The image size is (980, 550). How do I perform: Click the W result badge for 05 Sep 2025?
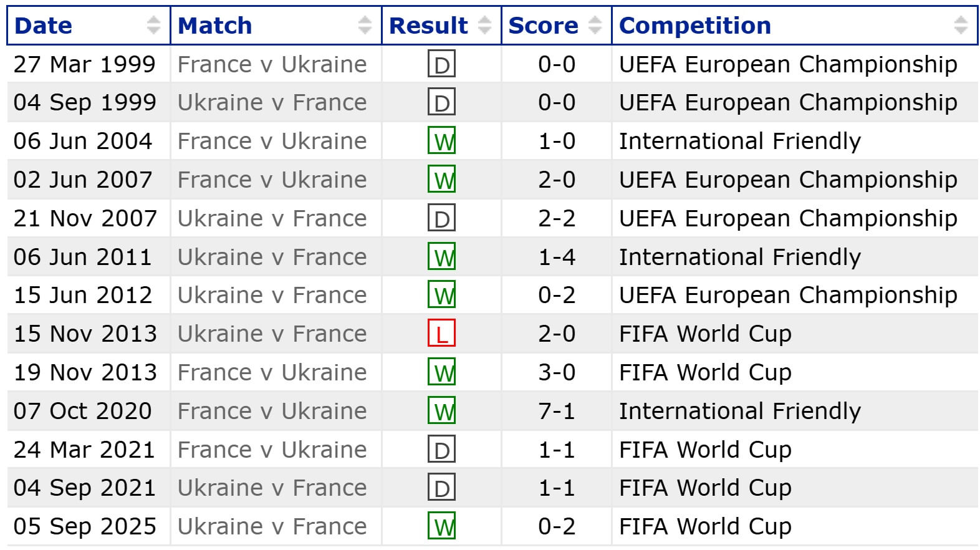441,526
